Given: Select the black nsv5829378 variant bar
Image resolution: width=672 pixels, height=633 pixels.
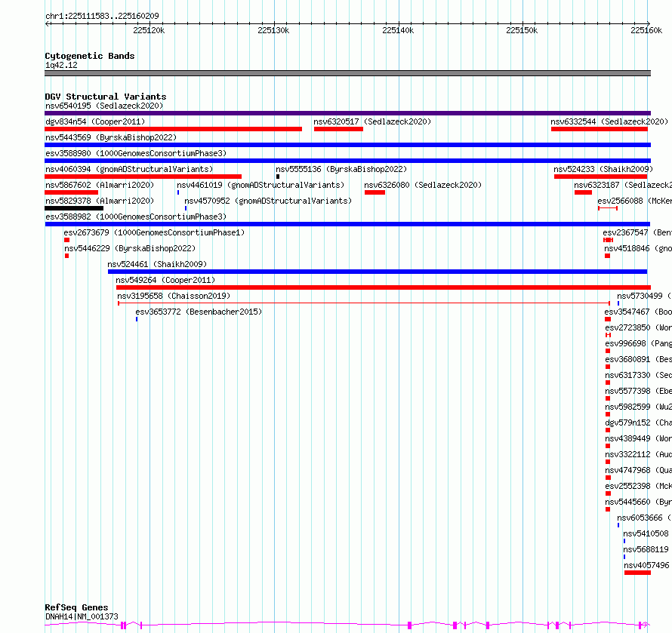Looking at the screenshot, I should [74, 208].
